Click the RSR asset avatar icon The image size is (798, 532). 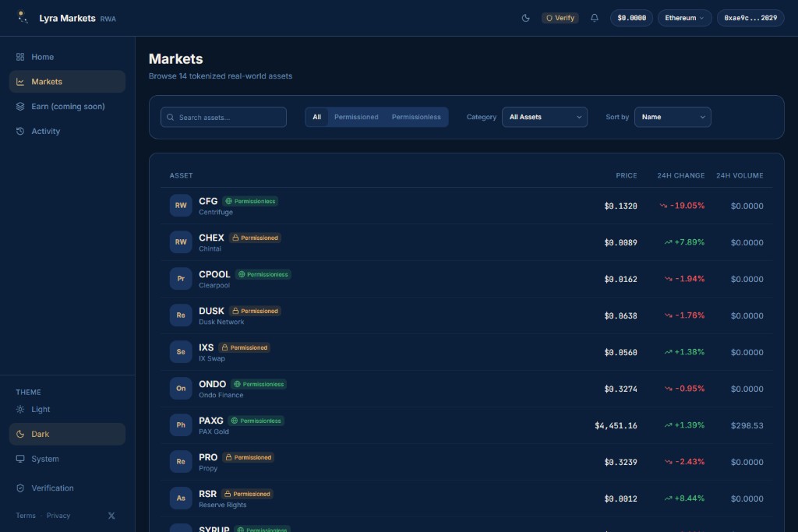pos(181,499)
